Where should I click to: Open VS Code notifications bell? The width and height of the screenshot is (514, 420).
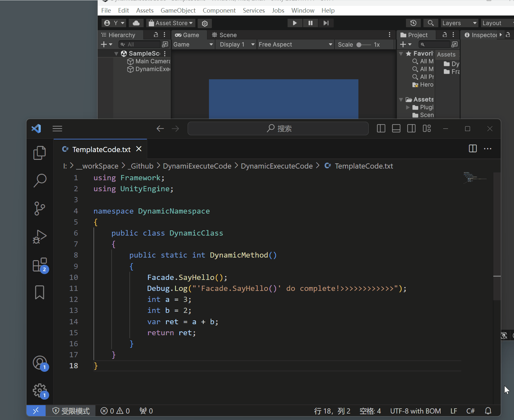[x=488, y=411]
